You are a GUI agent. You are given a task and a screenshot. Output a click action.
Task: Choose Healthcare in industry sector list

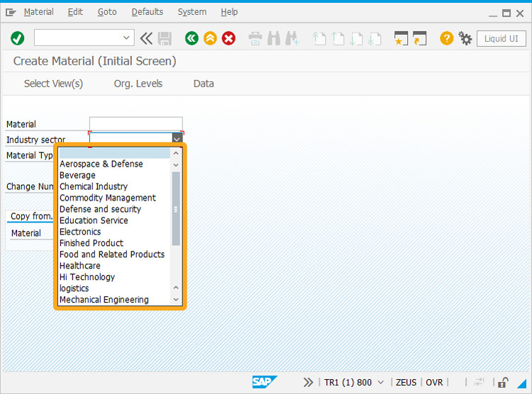pos(80,266)
